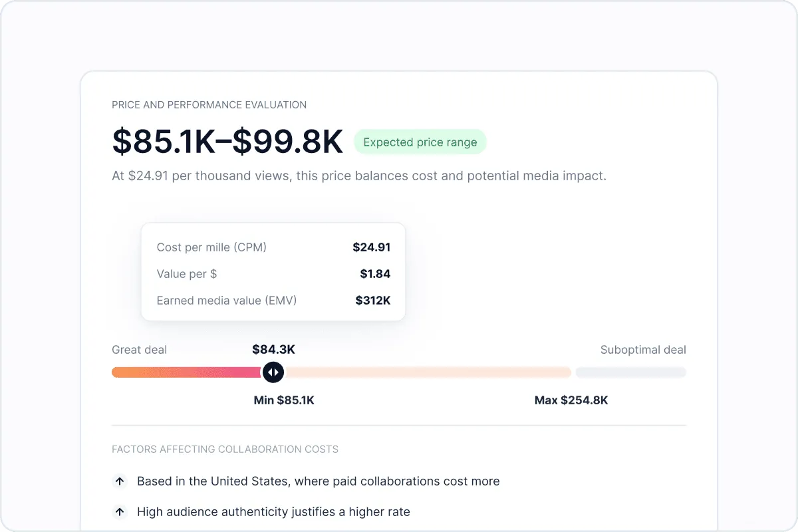Click Earned media value (EMV) label
The image size is (798, 532).
(227, 301)
